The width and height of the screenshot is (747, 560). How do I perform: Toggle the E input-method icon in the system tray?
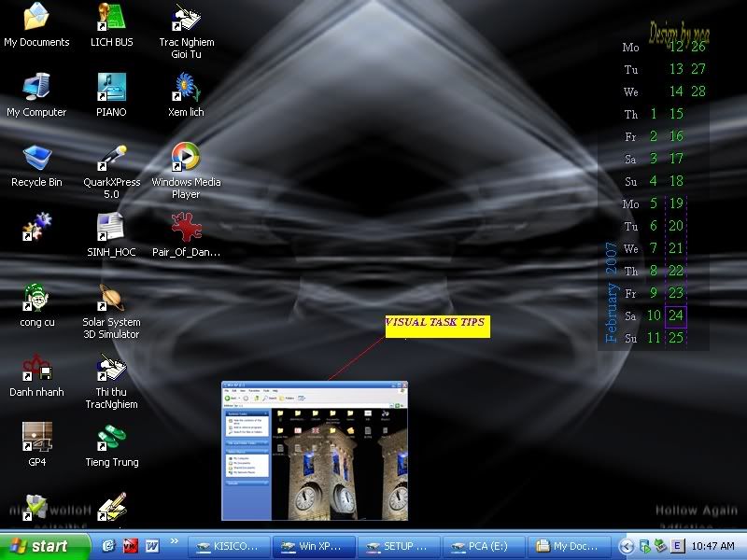click(677, 546)
